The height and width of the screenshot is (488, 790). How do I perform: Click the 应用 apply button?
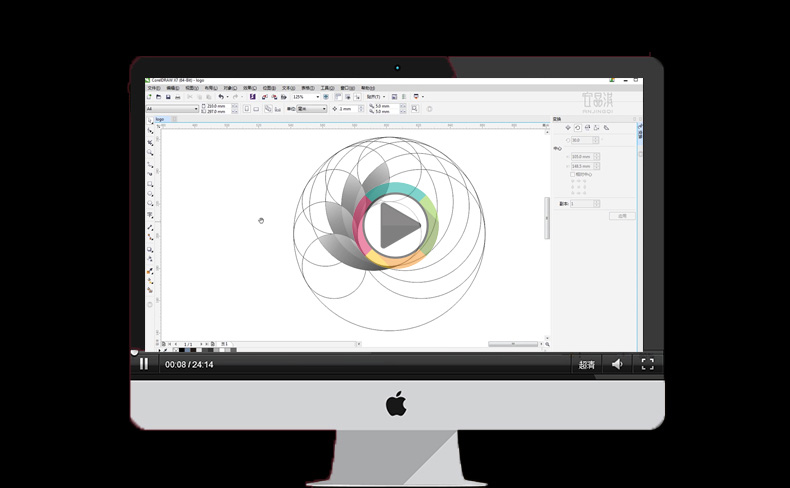point(623,216)
